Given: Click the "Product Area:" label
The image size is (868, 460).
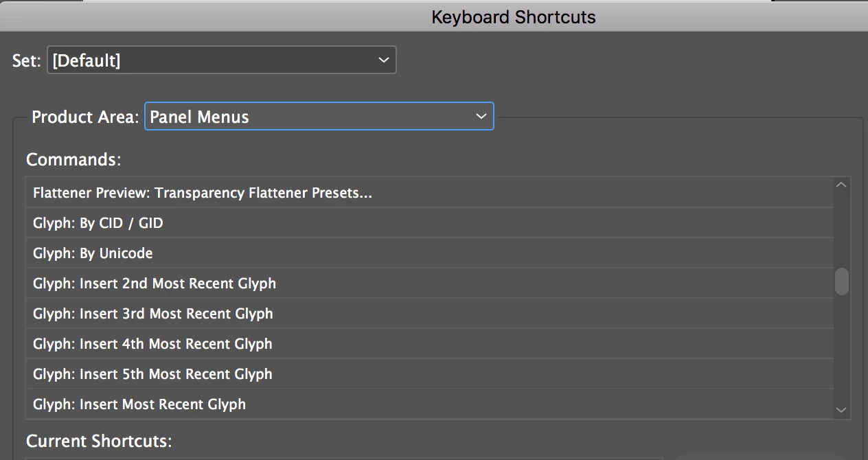Looking at the screenshot, I should point(85,117).
